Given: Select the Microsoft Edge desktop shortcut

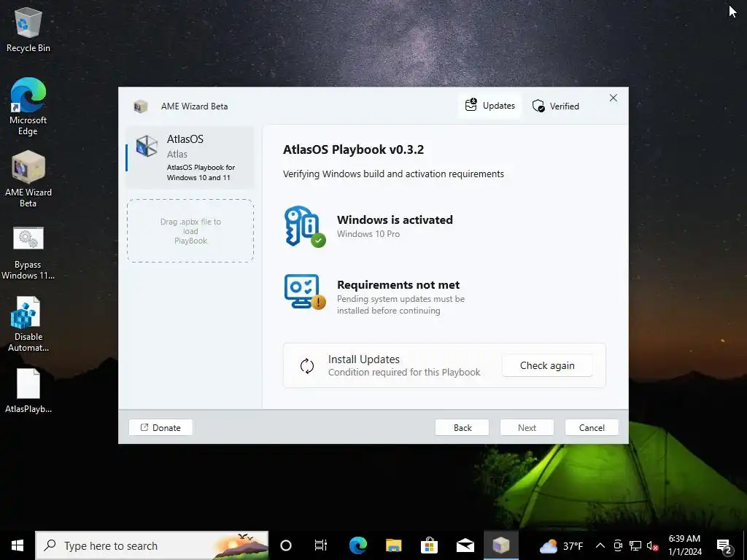Looking at the screenshot, I should tap(28, 106).
